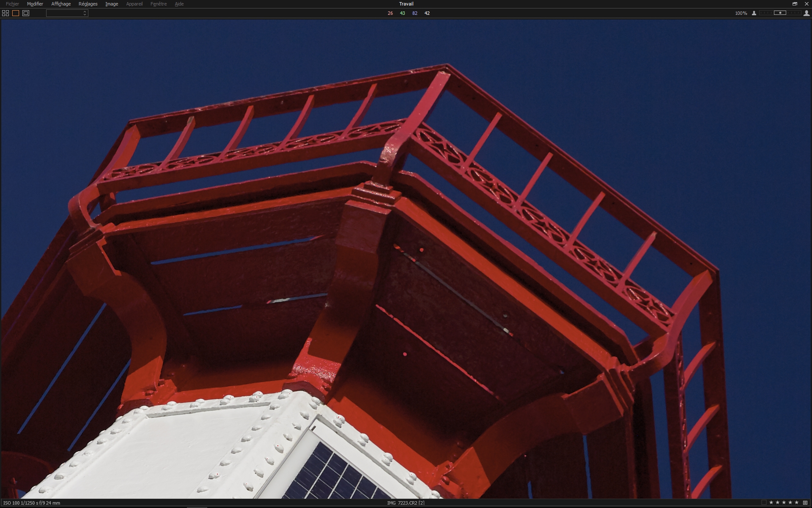Click the 100% zoom level indicator
812x508 pixels.
tap(741, 13)
